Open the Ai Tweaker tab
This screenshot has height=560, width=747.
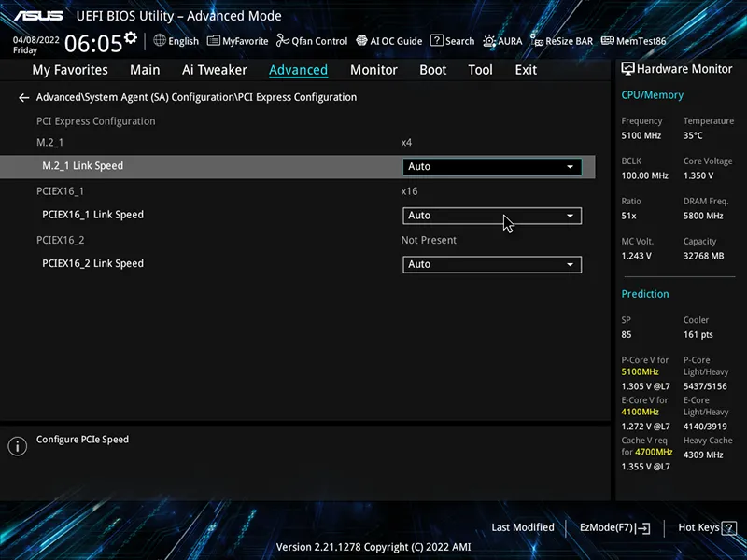click(215, 70)
